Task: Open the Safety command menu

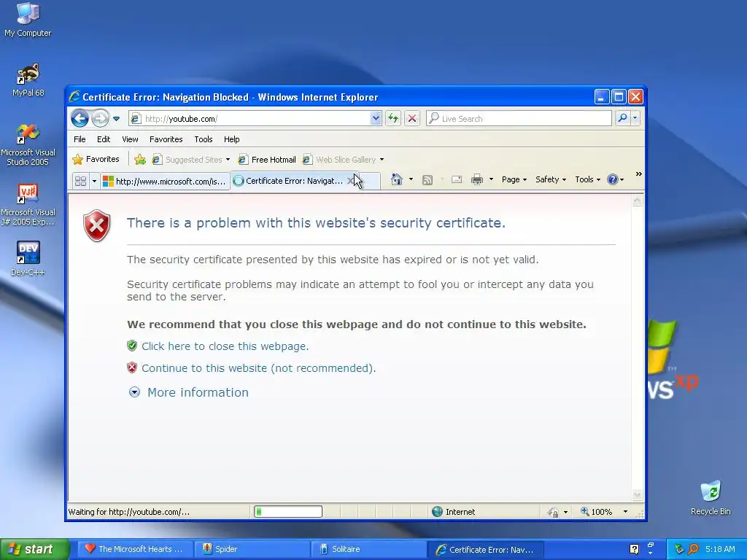Action: (550, 179)
